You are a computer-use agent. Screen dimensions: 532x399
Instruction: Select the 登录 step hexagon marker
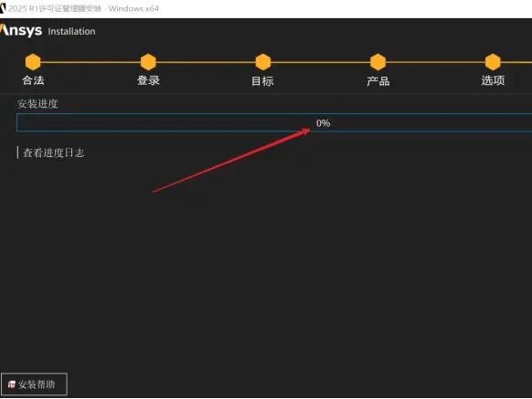pyautogui.click(x=148, y=62)
